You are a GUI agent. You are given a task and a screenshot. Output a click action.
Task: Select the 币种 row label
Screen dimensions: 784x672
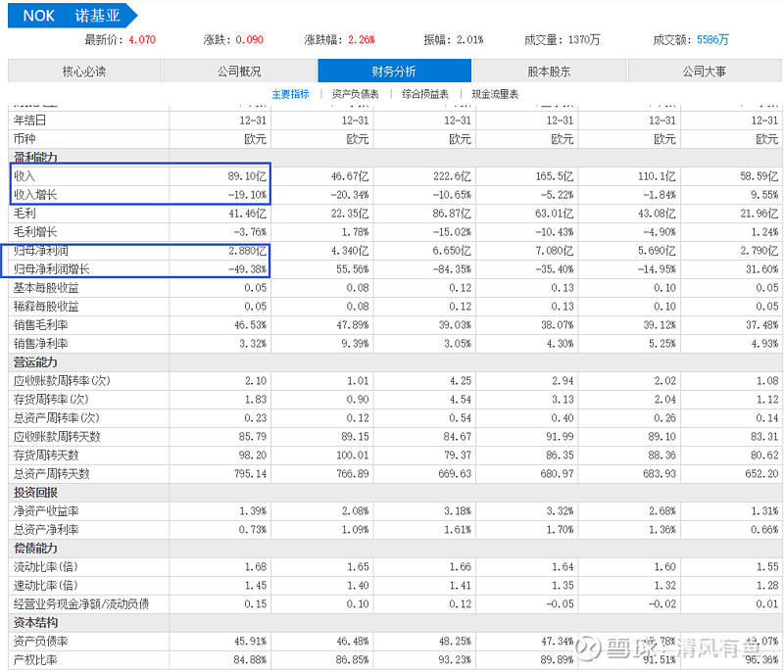coord(24,139)
